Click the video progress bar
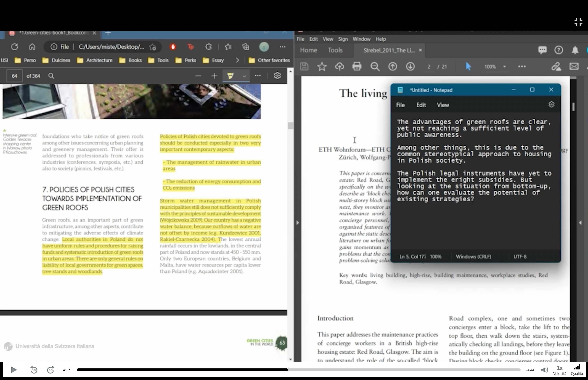This screenshot has width=588, height=380. coord(299,370)
